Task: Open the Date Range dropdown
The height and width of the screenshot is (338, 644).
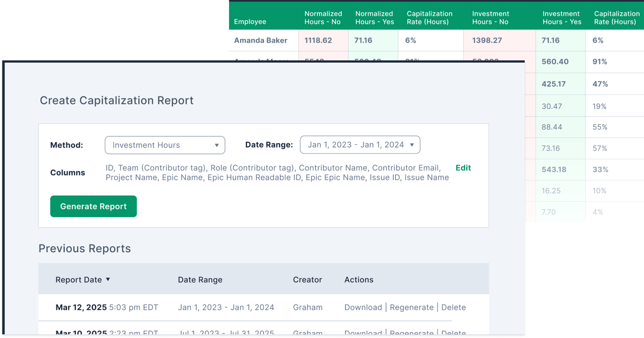Action: tap(360, 145)
